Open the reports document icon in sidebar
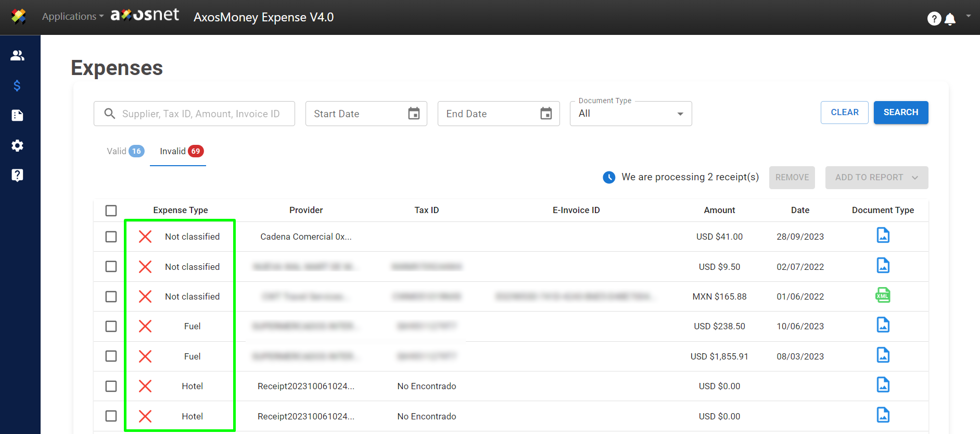 point(18,115)
